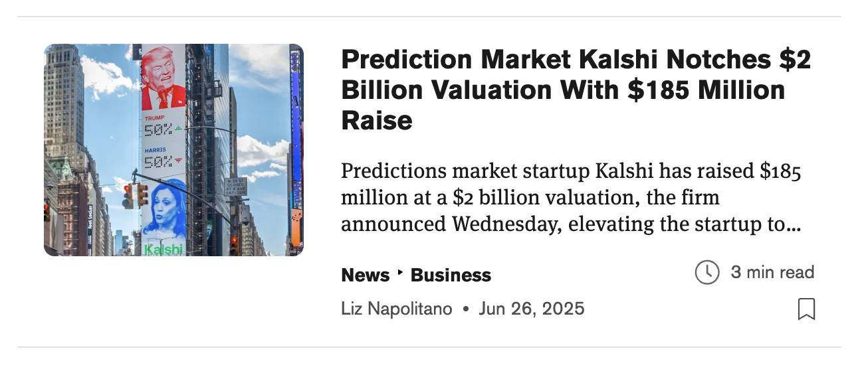Open the Prediction Market Kalshi headline
This screenshot has width=868, height=385.
pos(576,90)
